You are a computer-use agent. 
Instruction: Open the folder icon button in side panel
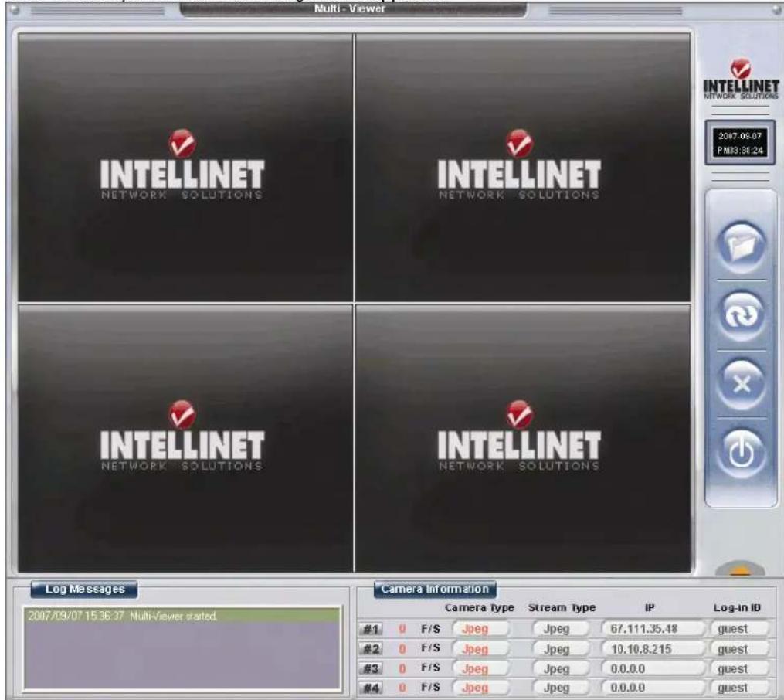tap(741, 246)
